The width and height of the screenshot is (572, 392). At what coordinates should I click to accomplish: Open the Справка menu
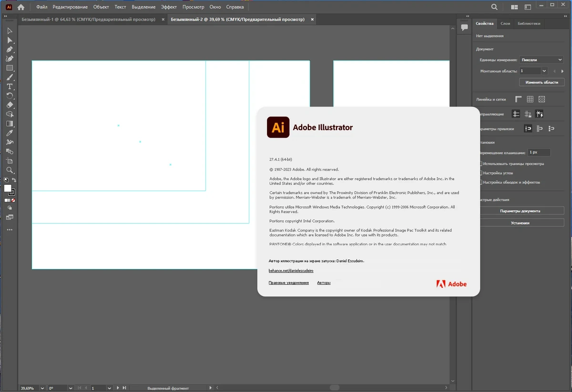(x=235, y=7)
